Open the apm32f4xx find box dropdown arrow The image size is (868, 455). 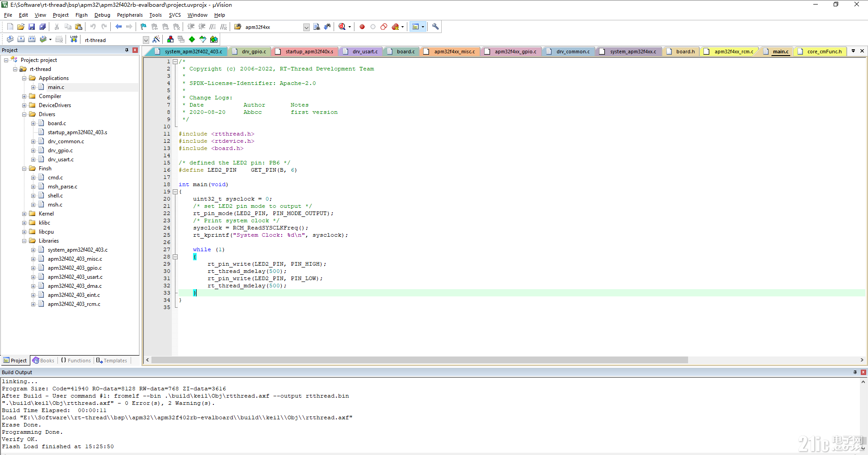pos(306,27)
